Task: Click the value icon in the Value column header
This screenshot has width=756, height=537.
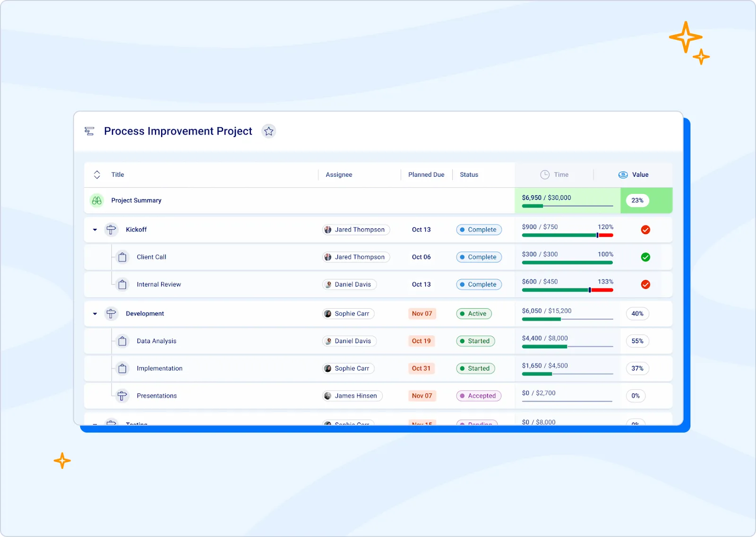Action: pos(623,174)
